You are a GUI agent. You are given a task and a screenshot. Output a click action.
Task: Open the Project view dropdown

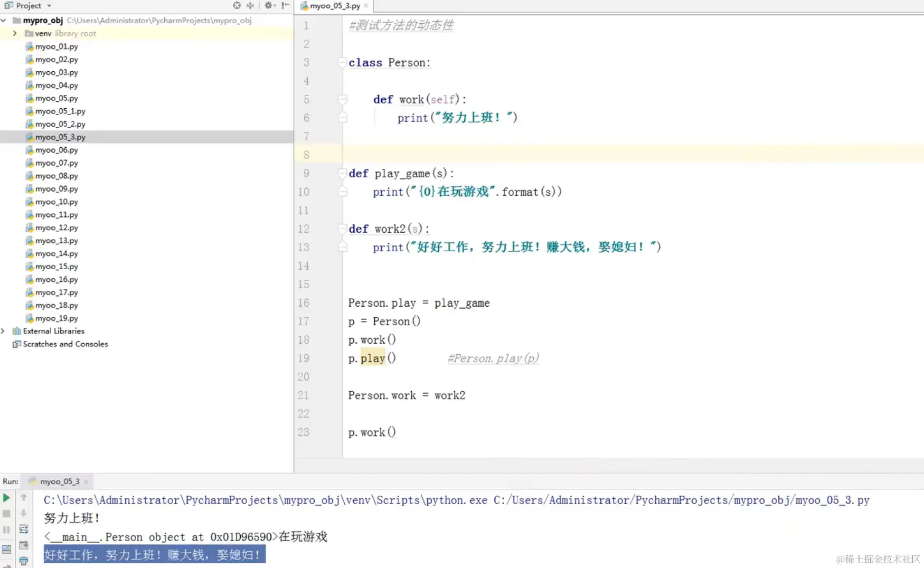click(49, 6)
